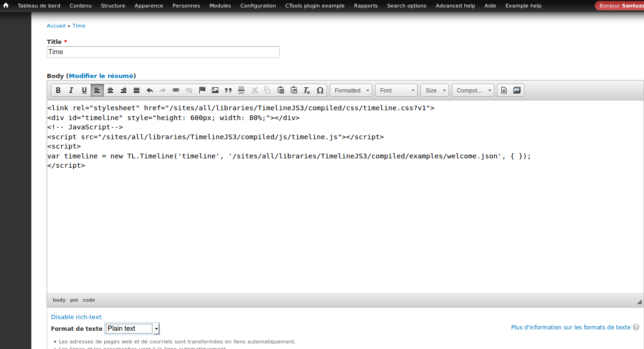The width and height of the screenshot is (644, 349).
Task: Open the Personnes admin menu
Action: [x=186, y=6]
